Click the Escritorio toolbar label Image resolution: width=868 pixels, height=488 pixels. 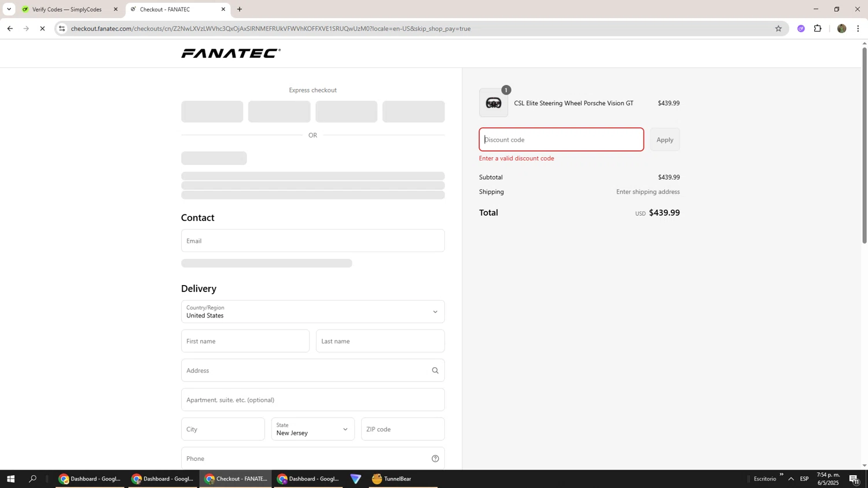tap(765, 479)
